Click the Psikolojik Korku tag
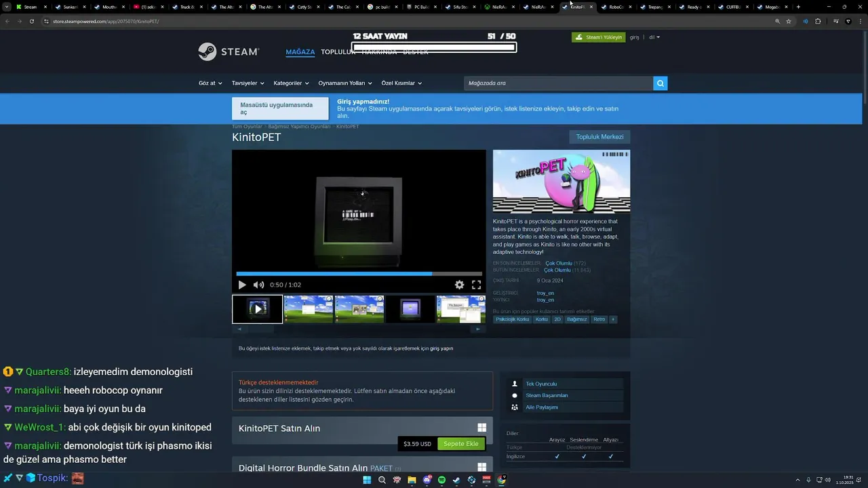This screenshot has width=868, height=488. pyautogui.click(x=513, y=319)
